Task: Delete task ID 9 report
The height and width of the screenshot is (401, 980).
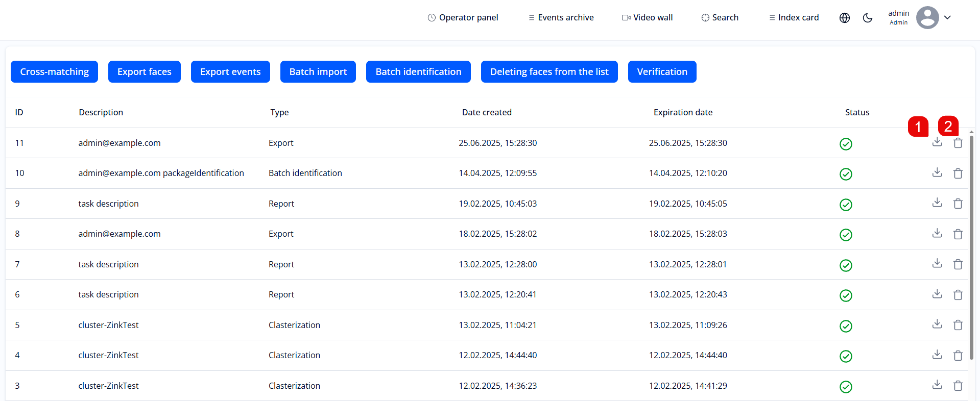Action: (958, 204)
